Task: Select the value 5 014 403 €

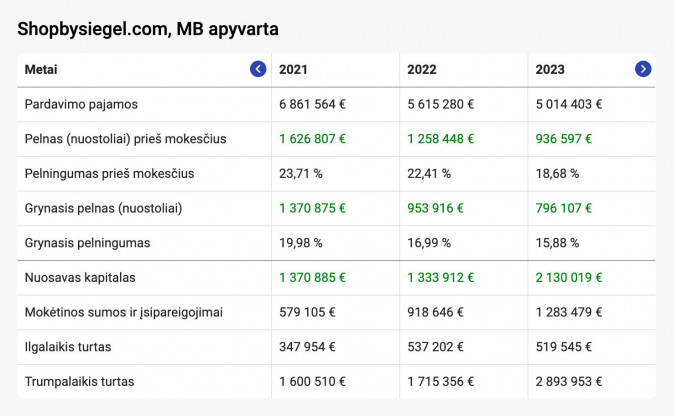Action: (x=569, y=104)
